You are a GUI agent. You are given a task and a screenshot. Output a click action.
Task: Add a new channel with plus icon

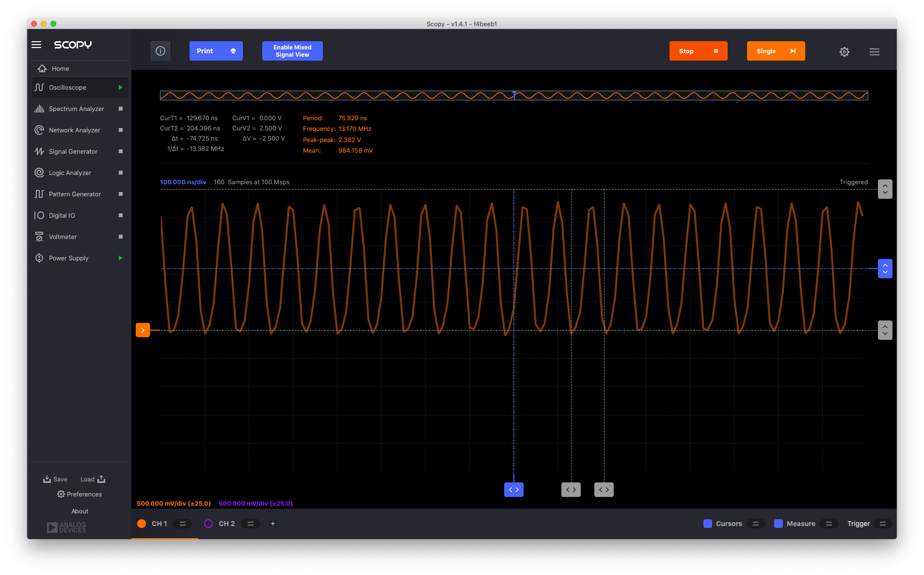[273, 524]
